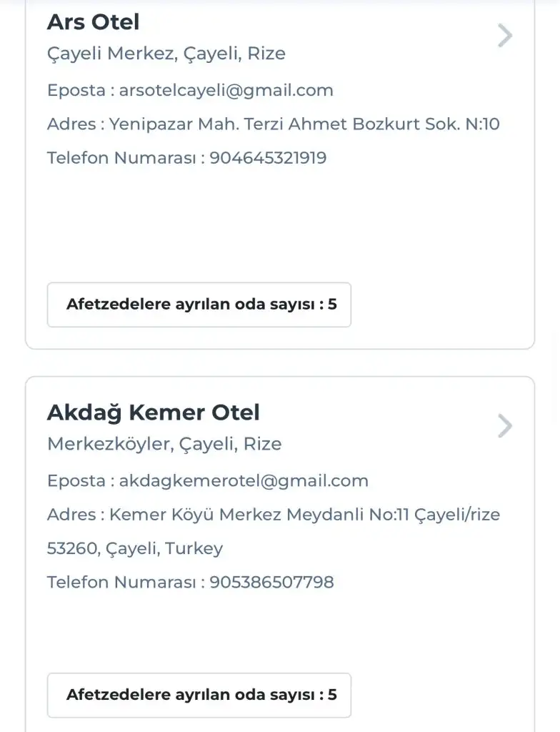Tap phone number 905386507798
The width and height of the screenshot is (560, 732).
(x=271, y=583)
